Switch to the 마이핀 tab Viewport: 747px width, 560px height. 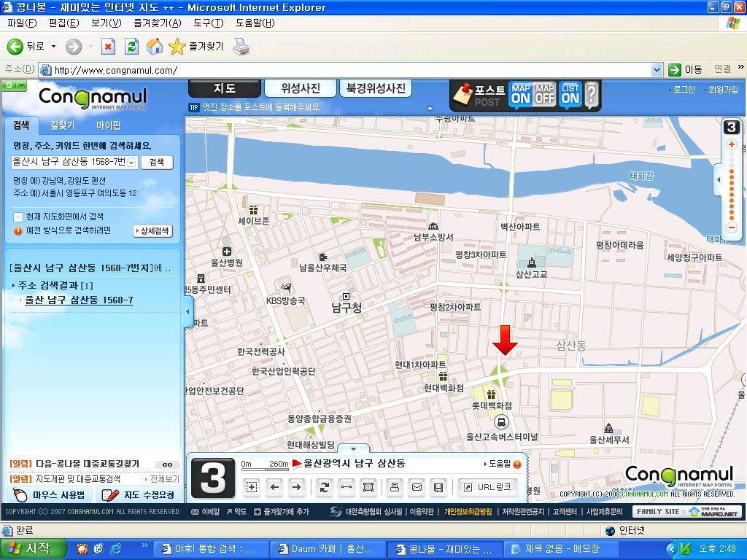pos(109,125)
